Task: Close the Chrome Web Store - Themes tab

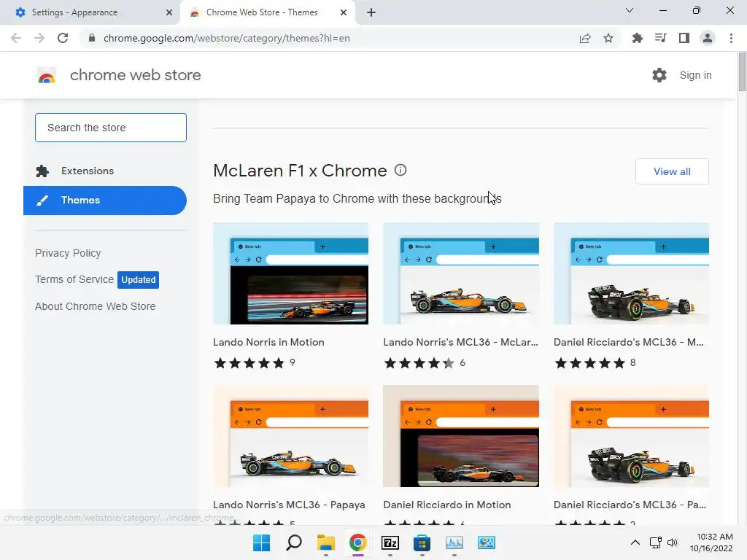Action: click(344, 13)
